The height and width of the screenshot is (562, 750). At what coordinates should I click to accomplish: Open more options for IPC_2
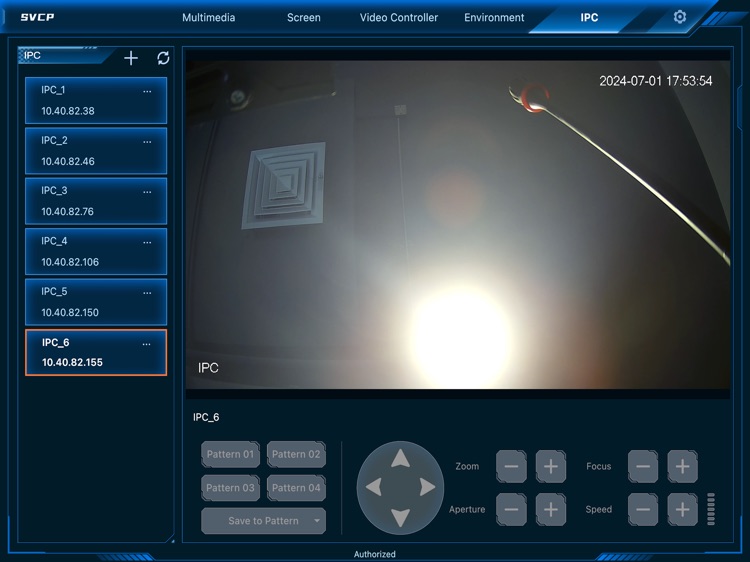[x=147, y=142]
